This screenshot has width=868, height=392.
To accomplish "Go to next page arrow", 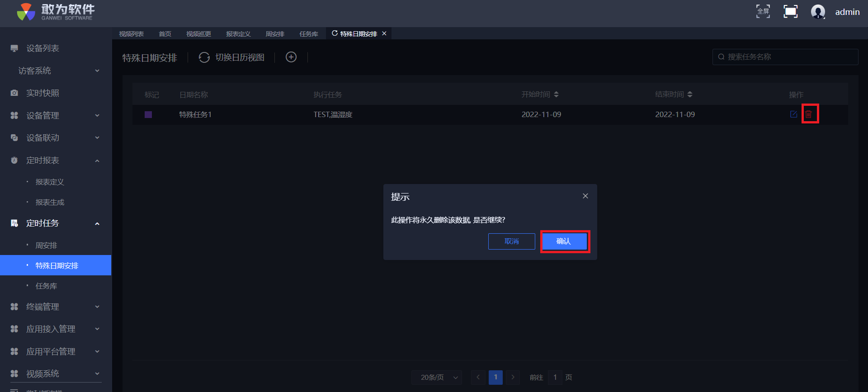I will 513,378.
